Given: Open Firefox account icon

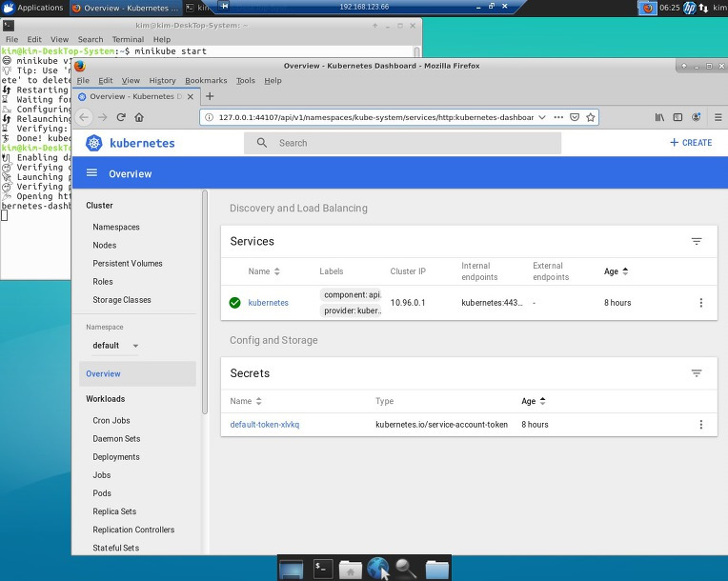Looking at the screenshot, I should (x=696, y=117).
